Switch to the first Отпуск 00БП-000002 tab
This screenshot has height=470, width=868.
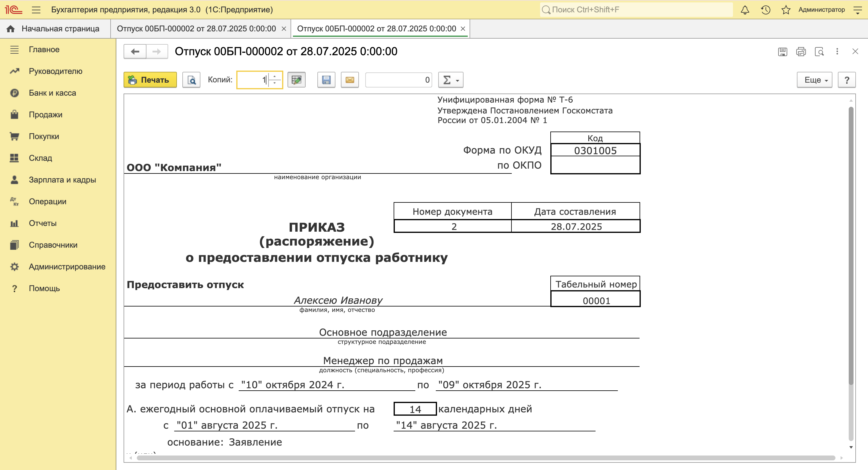pos(197,29)
